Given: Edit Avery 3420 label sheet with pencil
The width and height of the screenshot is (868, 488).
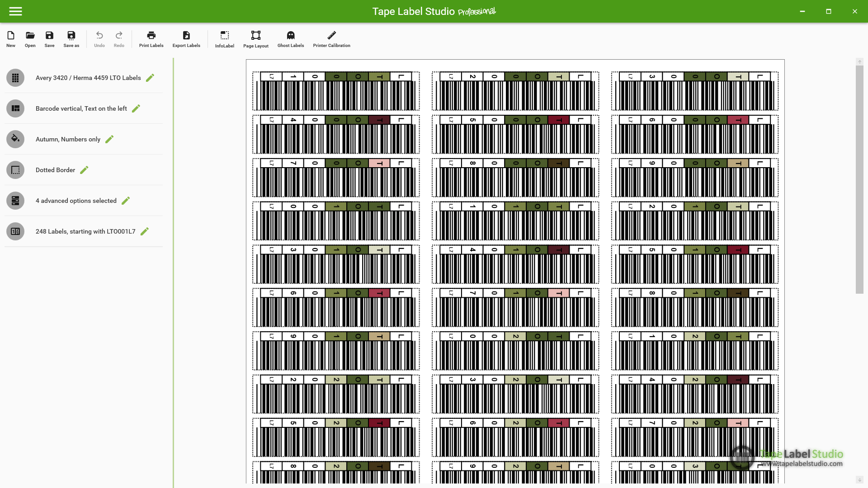Looking at the screenshot, I should coord(150,78).
